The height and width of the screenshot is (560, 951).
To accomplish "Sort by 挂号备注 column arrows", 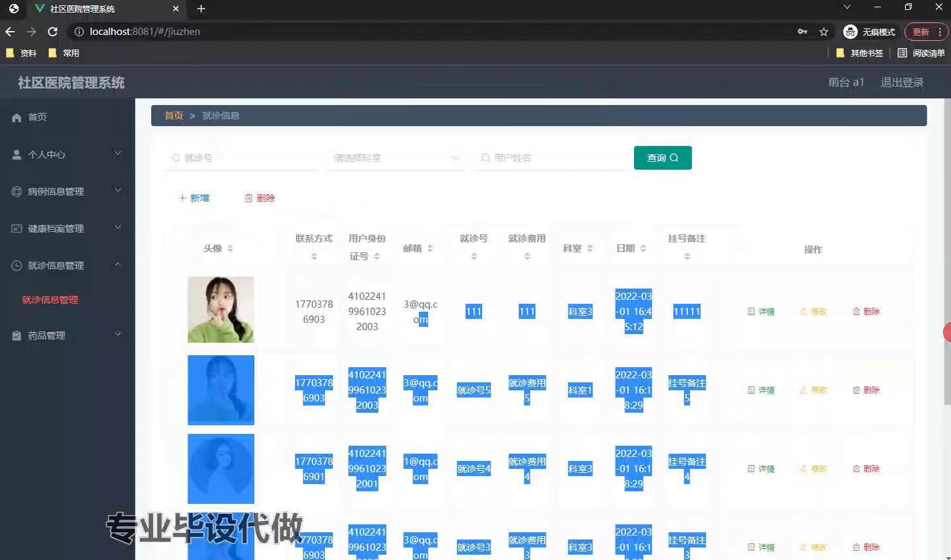I will 687,256.
